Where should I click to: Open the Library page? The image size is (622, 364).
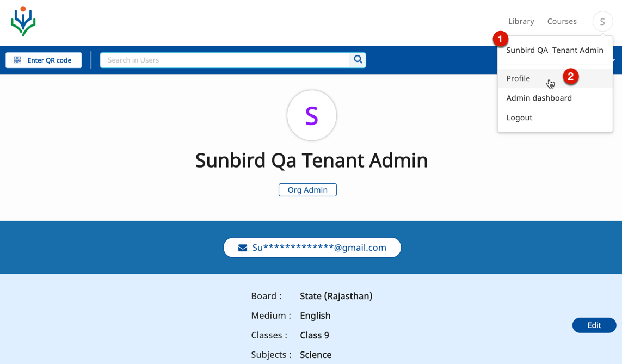tap(521, 22)
